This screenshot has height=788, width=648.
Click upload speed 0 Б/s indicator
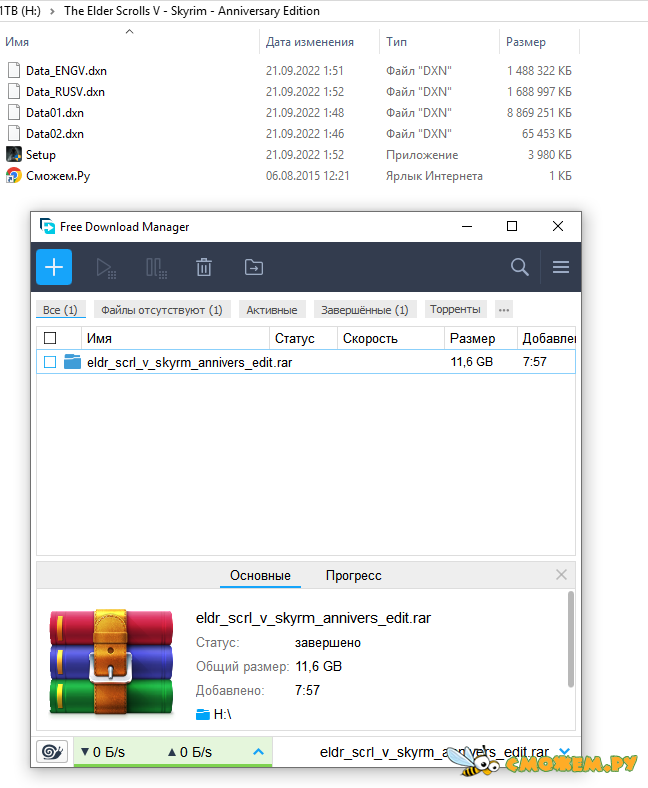click(x=190, y=752)
